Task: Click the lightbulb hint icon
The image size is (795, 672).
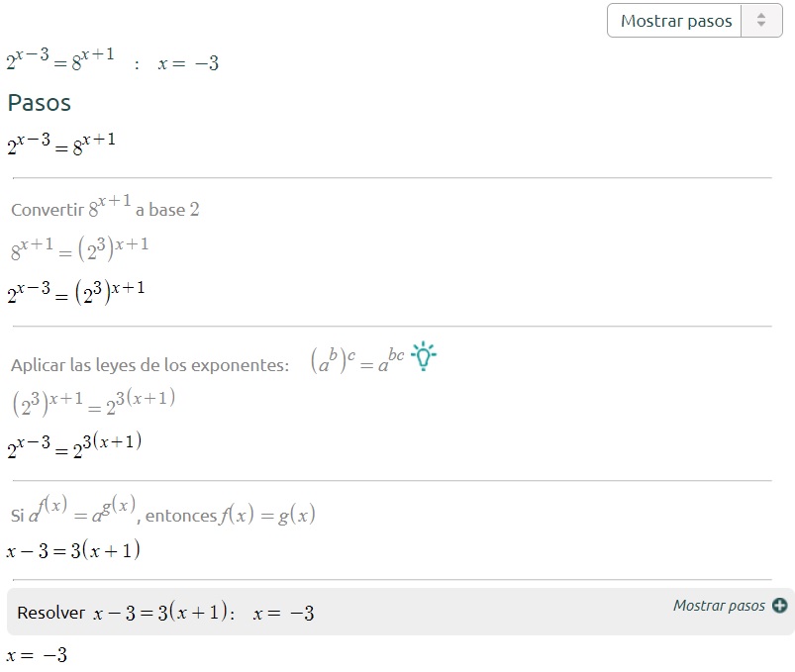Action: 424,356
